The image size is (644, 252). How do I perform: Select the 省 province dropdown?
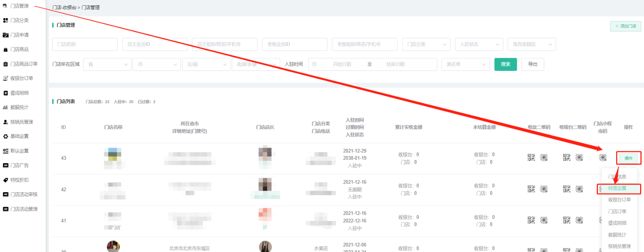[x=107, y=64]
